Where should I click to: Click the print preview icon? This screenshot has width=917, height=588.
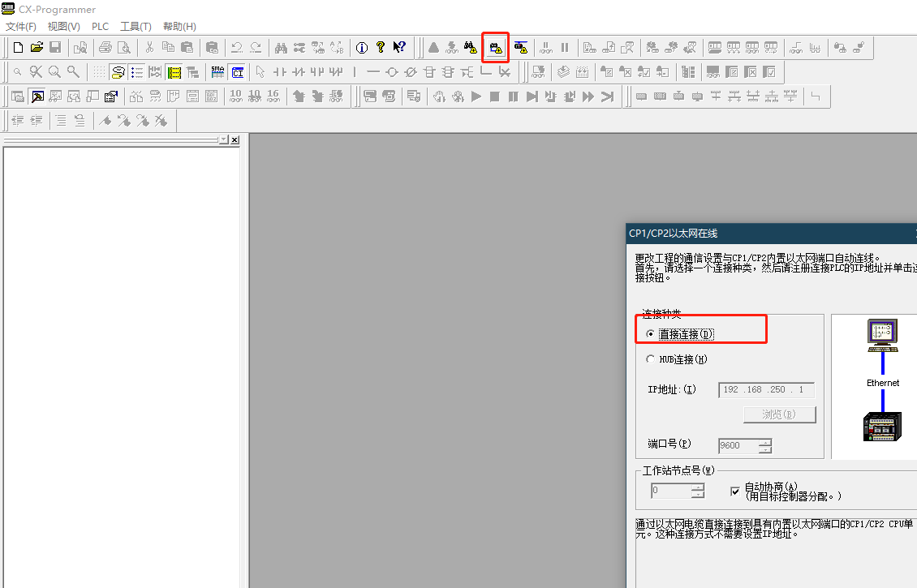124,47
